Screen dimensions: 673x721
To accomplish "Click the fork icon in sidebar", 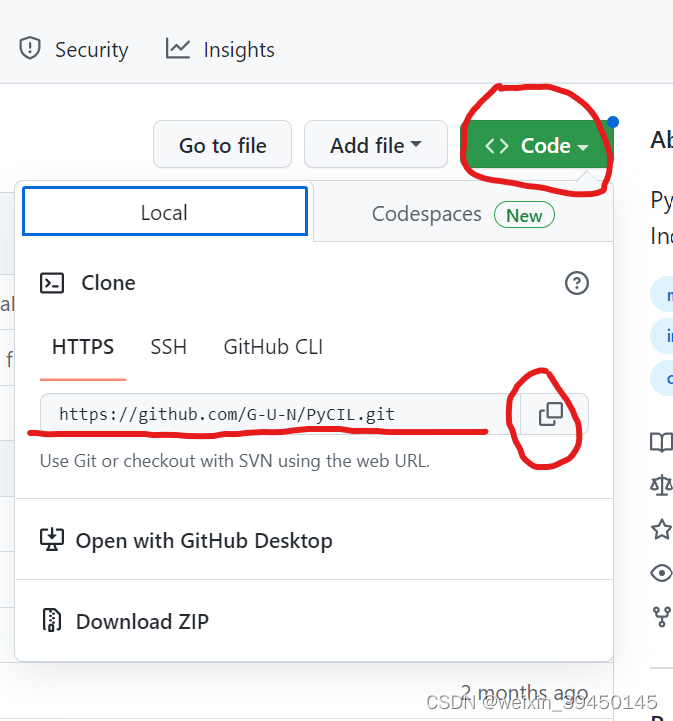I will click(x=662, y=617).
